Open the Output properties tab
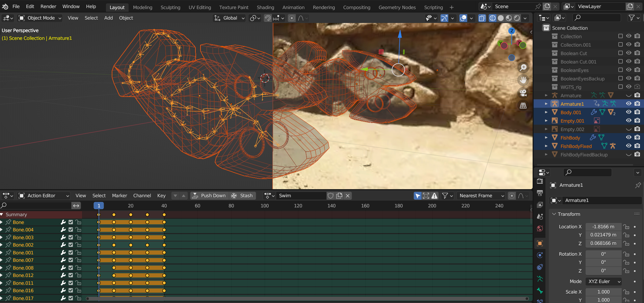 [x=540, y=193]
